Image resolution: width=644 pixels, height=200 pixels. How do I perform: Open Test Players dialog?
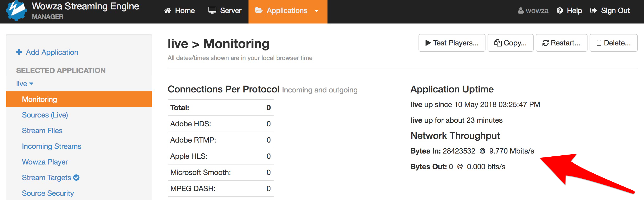pyautogui.click(x=452, y=43)
